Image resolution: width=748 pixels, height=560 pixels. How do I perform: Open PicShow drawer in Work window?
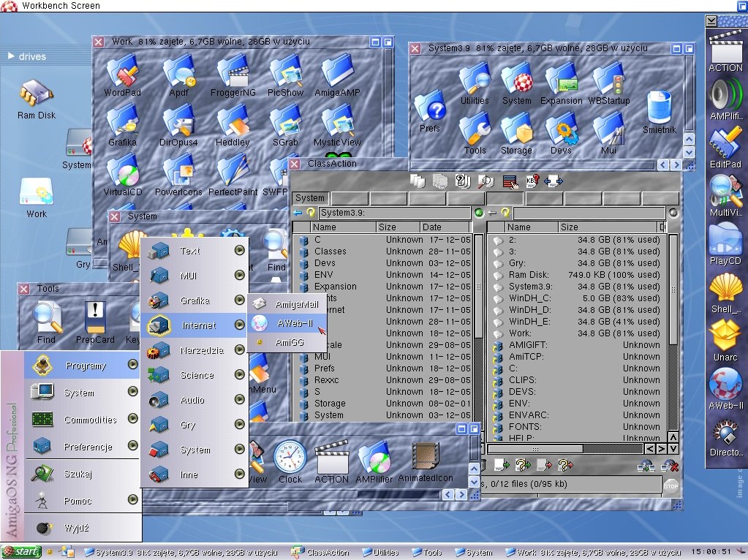point(285,75)
